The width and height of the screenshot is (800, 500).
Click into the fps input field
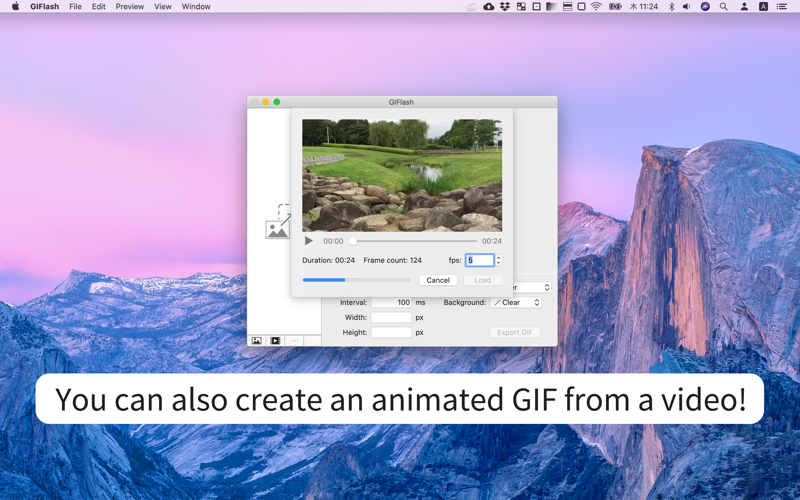click(480, 260)
